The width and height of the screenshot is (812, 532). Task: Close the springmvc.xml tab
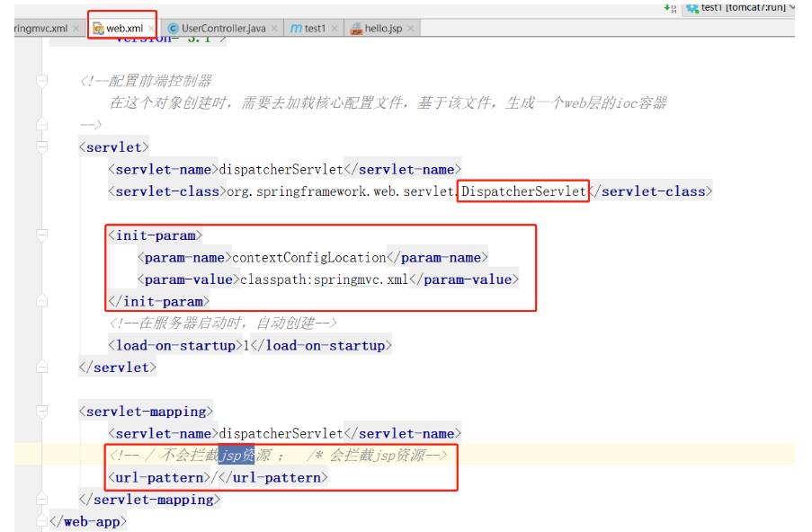click(76, 29)
